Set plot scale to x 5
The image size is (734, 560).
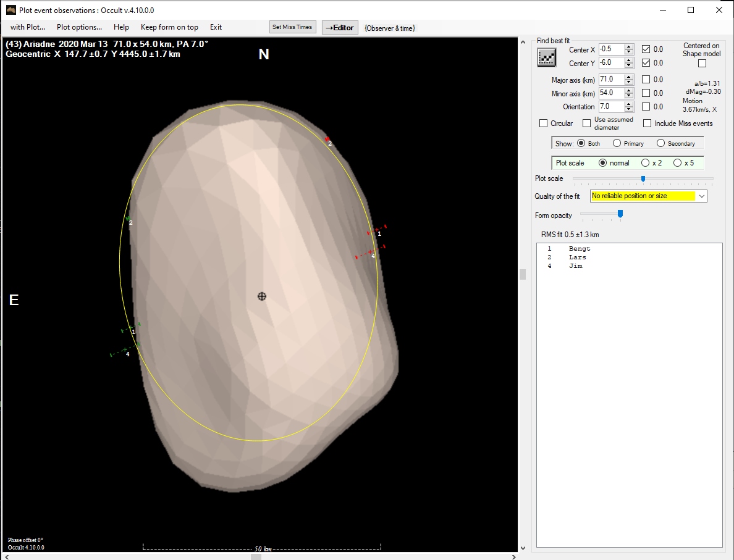point(677,163)
